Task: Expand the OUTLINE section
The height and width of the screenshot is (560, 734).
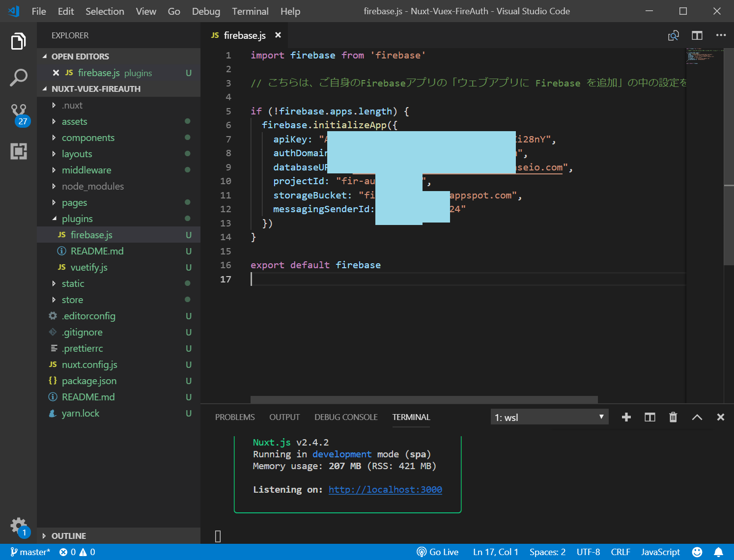Action: pos(118,536)
